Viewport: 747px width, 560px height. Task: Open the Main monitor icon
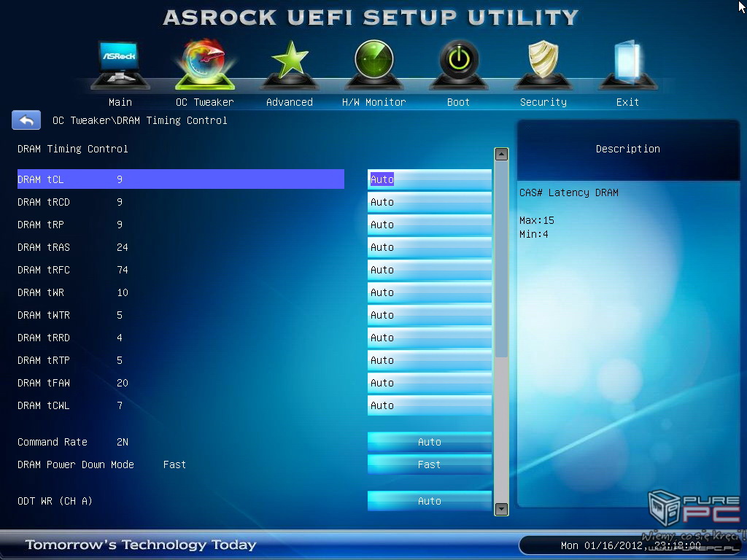coord(120,64)
